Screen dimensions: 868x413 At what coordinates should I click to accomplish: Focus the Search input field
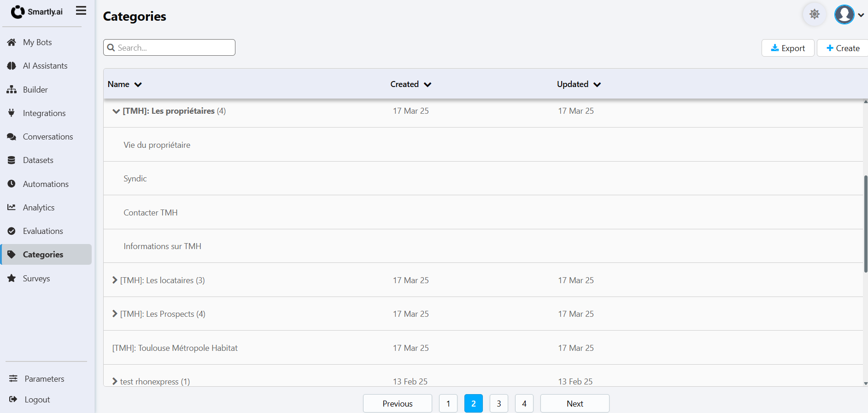(x=169, y=47)
